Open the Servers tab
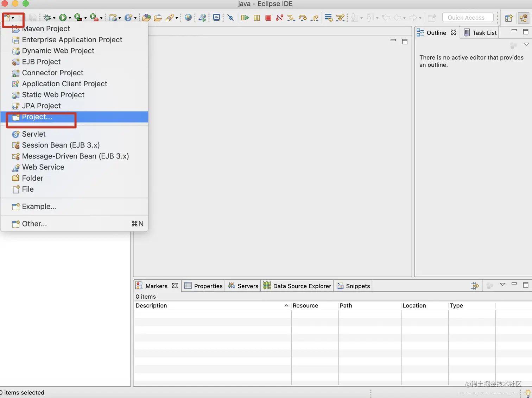 (x=243, y=286)
